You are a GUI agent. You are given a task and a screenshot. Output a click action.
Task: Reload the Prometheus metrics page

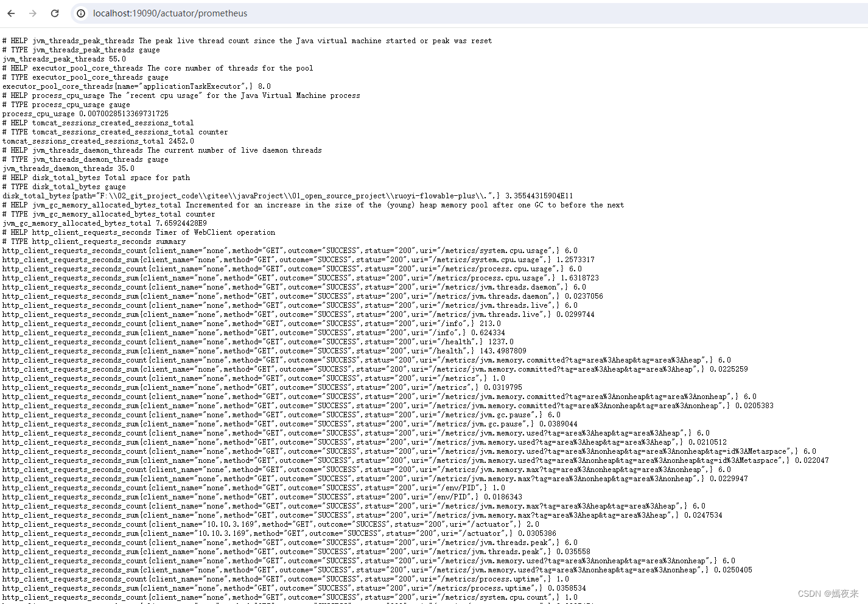tap(55, 13)
